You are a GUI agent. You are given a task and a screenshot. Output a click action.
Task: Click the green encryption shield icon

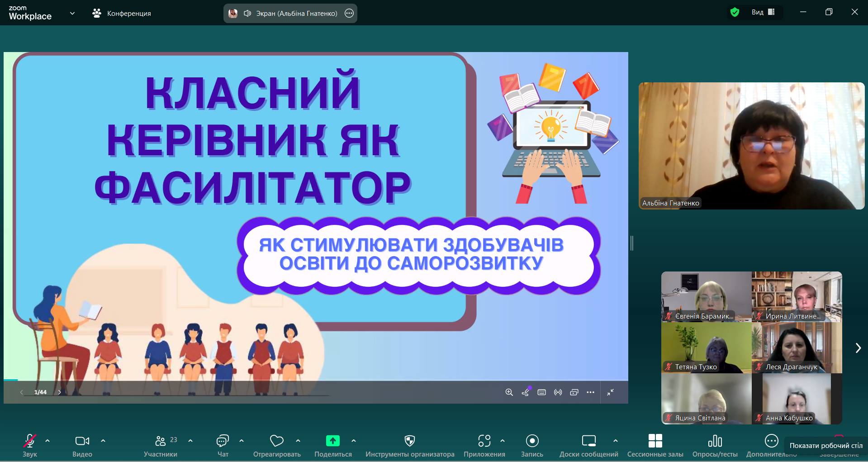point(735,12)
